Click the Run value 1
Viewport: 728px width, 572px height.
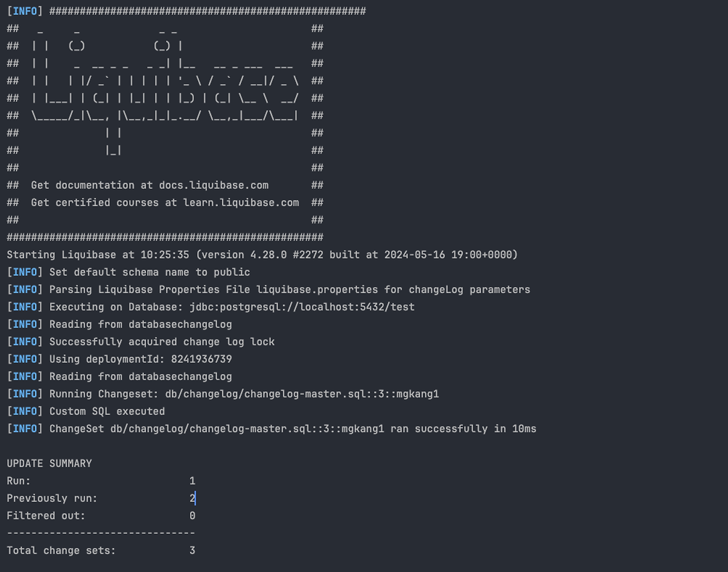pyautogui.click(x=192, y=481)
